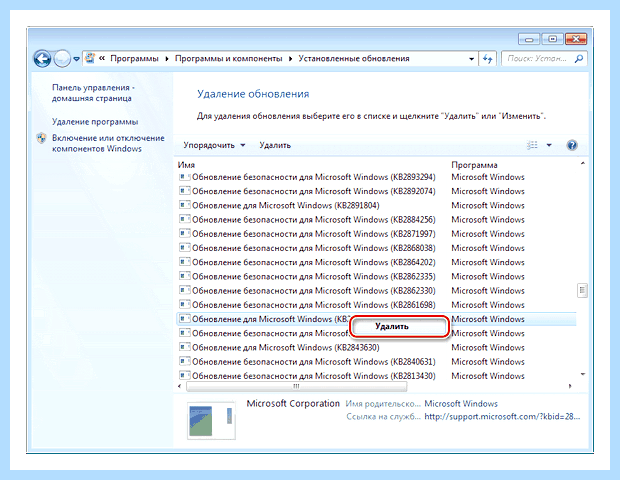Open «Панель управления - домашняя страница» link
The width and height of the screenshot is (620, 480).
93,93
